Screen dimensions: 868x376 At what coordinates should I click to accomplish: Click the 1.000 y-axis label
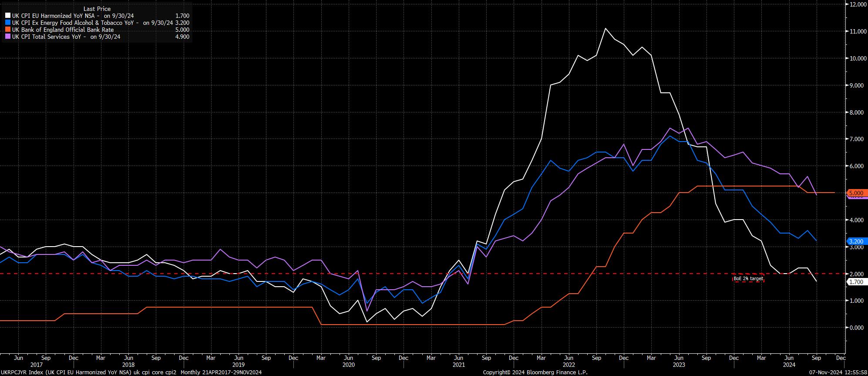[857, 301]
